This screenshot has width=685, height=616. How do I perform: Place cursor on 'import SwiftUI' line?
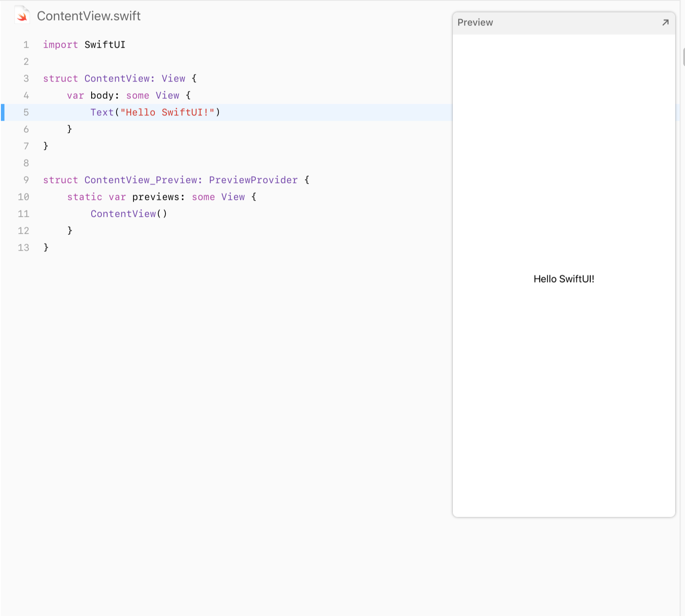pyautogui.click(x=84, y=45)
